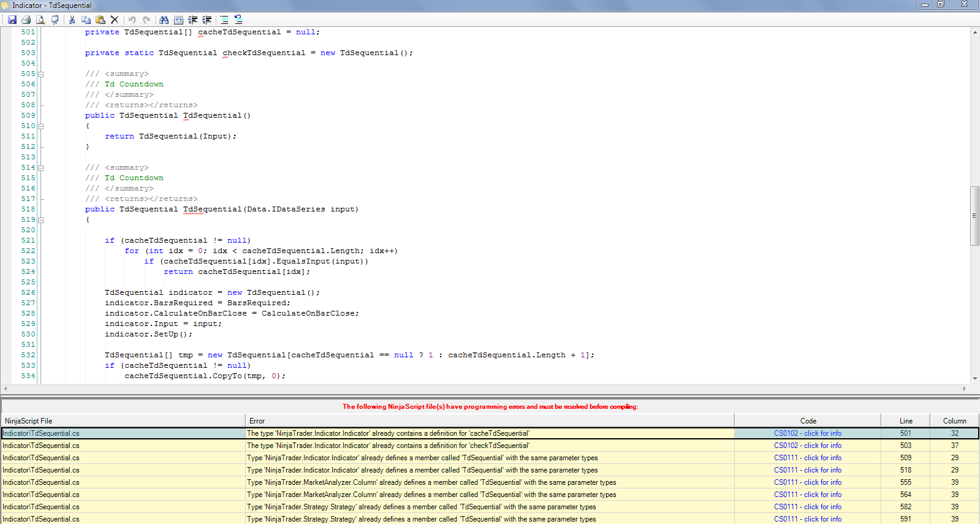
Task: Open CS0102 info link for line 501
Action: [807, 433]
